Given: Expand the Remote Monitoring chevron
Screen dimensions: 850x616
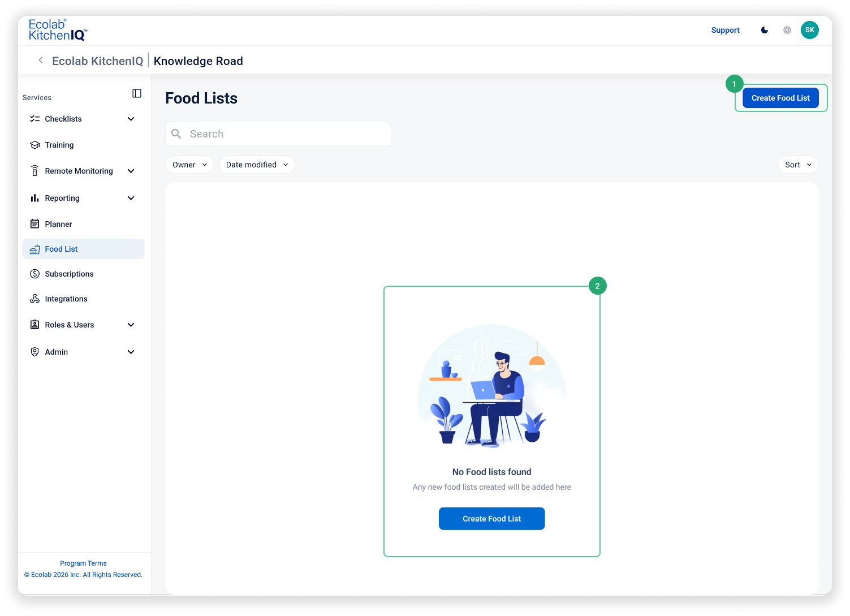Looking at the screenshot, I should coord(131,171).
